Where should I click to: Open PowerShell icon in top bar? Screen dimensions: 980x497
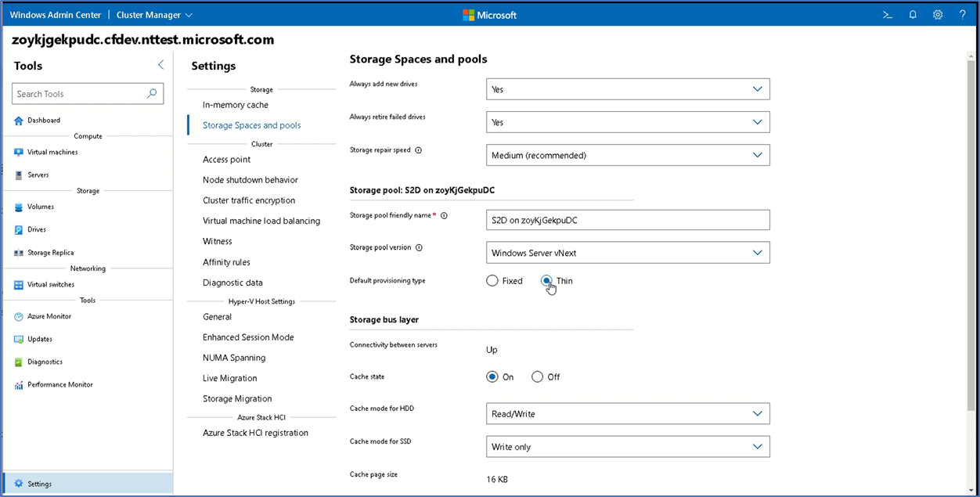(888, 15)
